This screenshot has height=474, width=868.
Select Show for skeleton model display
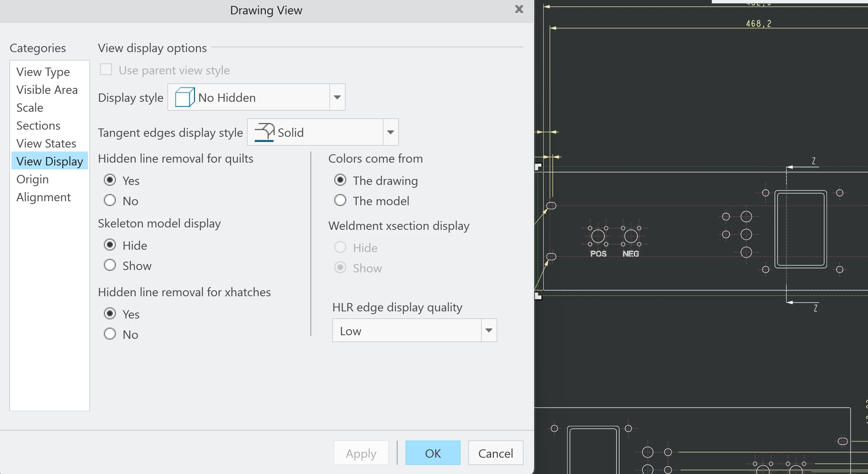pos(110,265)
